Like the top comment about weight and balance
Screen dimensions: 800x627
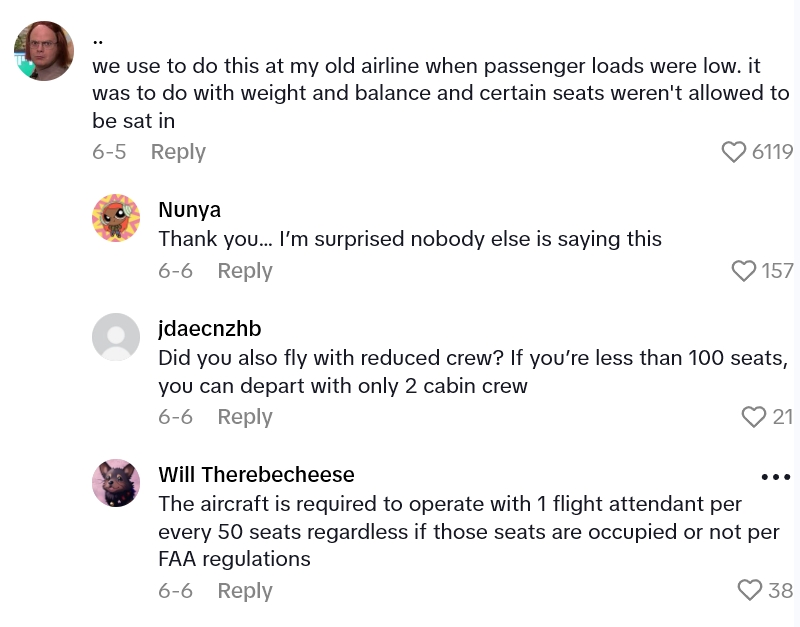[734, 152]
